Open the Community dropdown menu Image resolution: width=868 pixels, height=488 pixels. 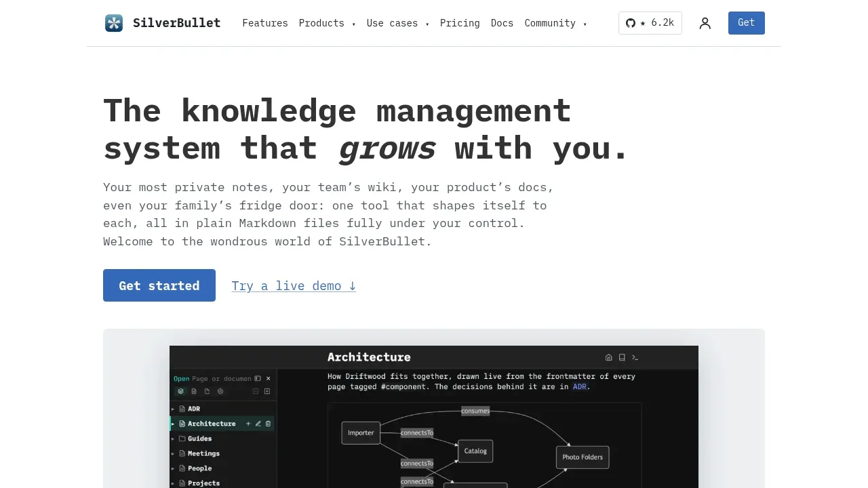coord(556,23)
